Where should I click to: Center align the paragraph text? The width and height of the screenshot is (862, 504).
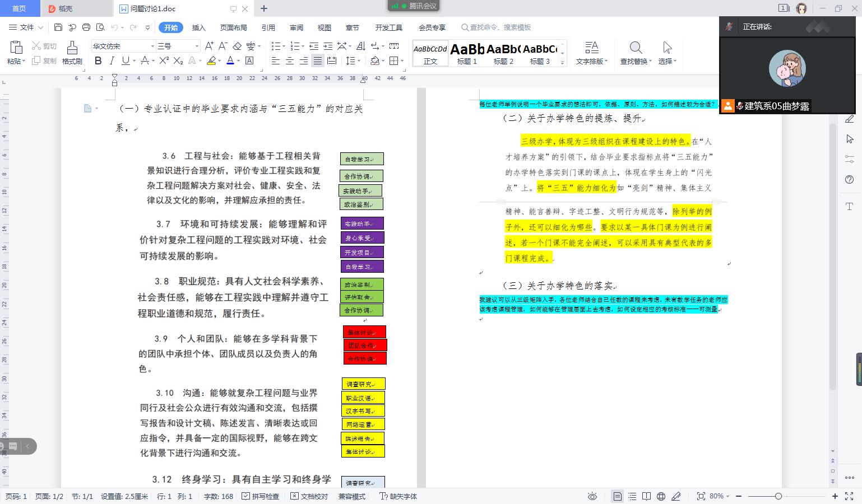coord(290,60)
